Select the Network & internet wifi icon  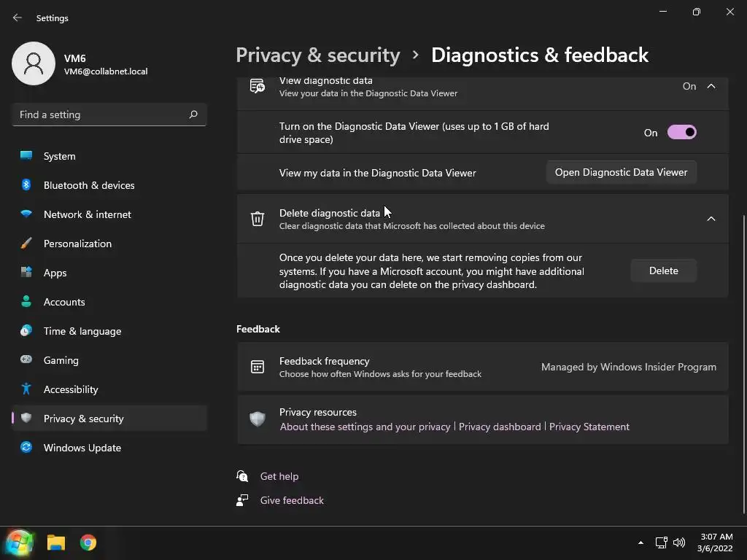(x=26, y=214)
